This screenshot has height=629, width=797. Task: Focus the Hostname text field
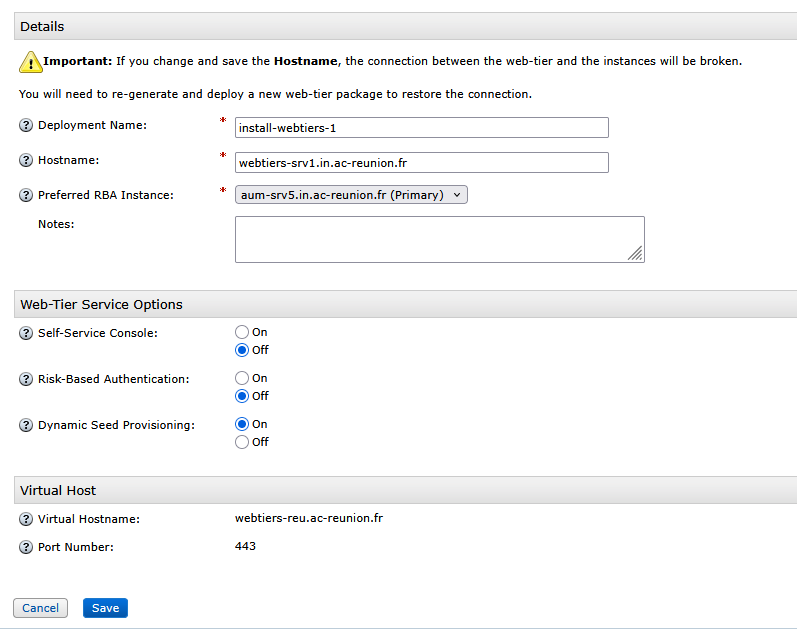click(421, 162)
